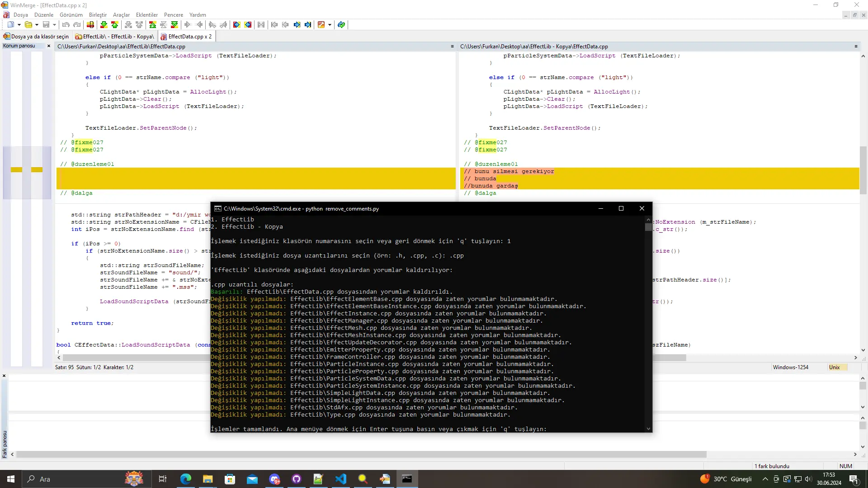Open the Yardım menu
Image resolution: width=868 pixels, height=488 pixels.
(198, 15)
